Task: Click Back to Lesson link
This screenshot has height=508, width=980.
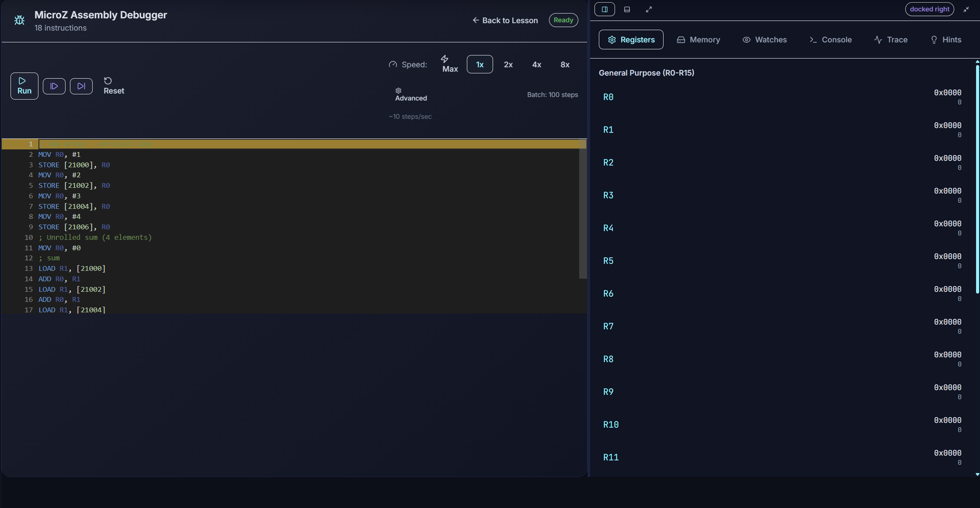Action: [505, 21]
